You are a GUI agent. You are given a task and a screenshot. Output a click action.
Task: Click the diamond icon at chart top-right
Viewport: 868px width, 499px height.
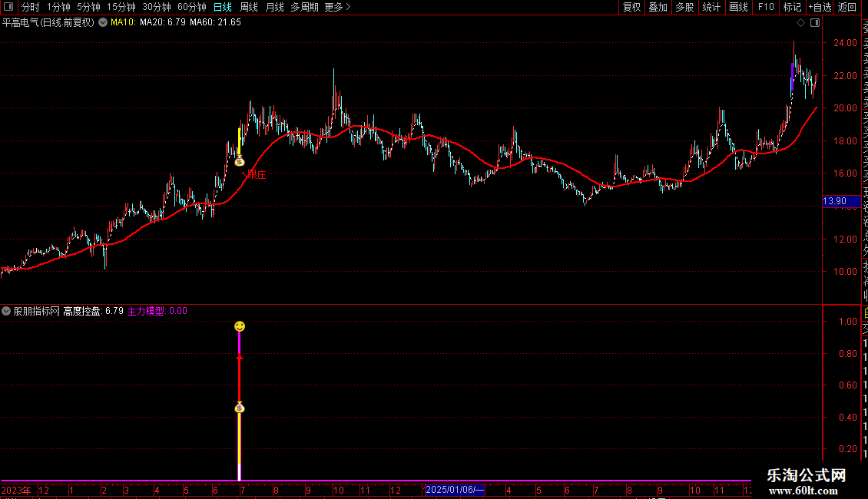[x=800, y=23]
